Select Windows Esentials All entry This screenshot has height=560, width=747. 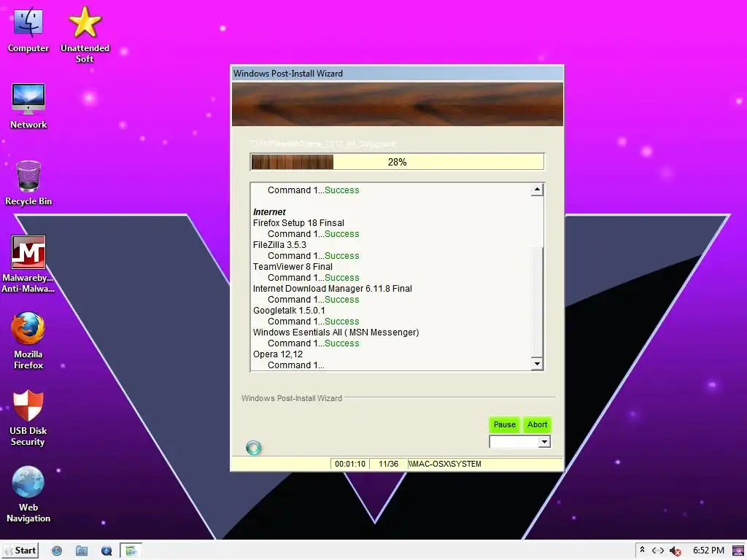(x=336, y=332)
